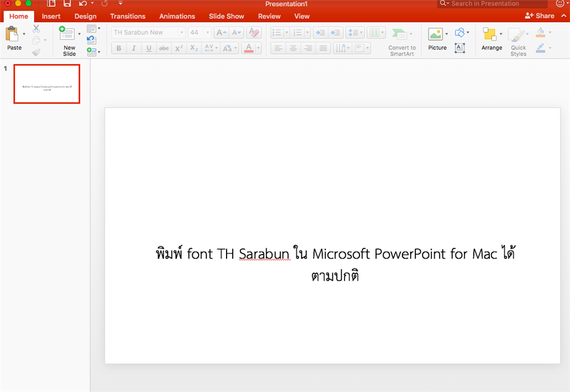Click the Paste clipboard icon
The width and height of the screenshot is (570, 392).
click(x=12, y=34)
